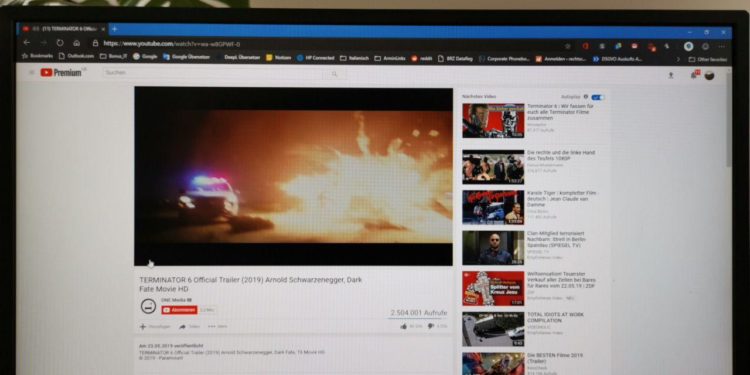This screenshot has height=375, width=750.
Task: Click the browser address bar URL
Action: tap(172, 44)
